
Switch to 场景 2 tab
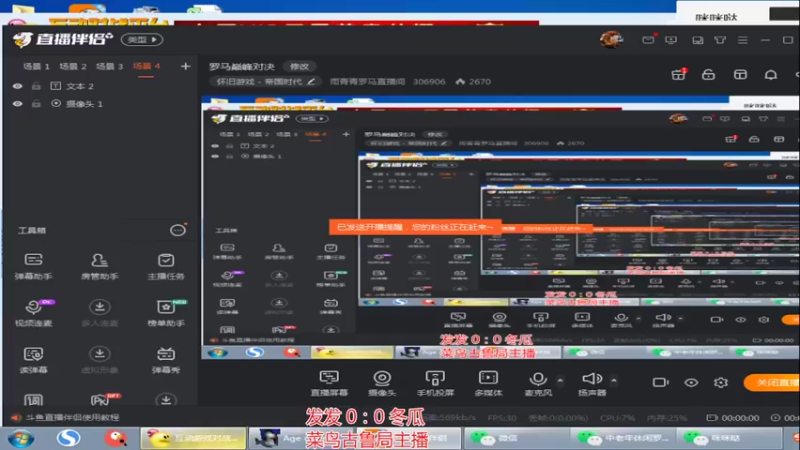click(x=73, y=66)
